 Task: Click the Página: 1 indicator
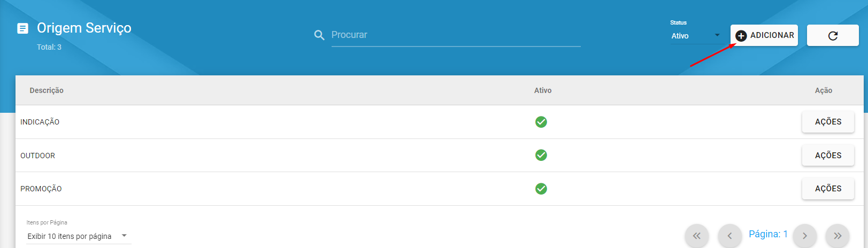tap(768, 234)
